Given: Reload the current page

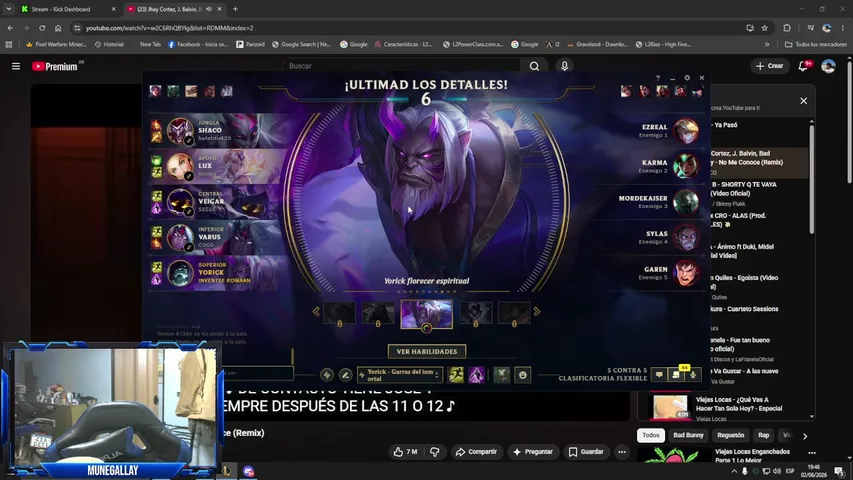Looking at the screenshot, I should 42,28.
